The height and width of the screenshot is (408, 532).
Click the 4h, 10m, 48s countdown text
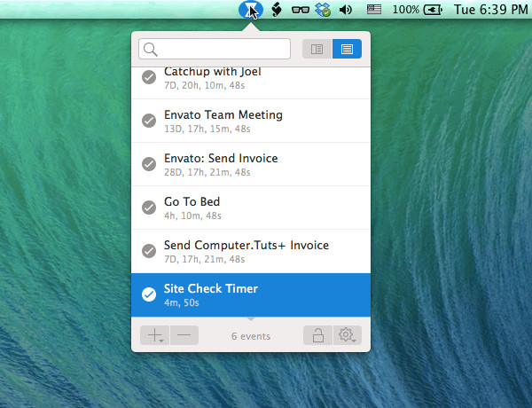(x=192, y=216)
